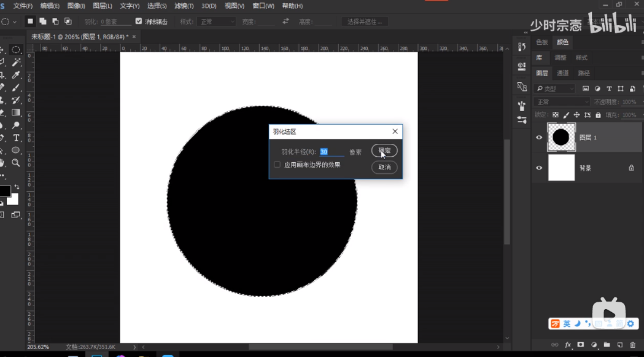Add layer style fx icon
The width and height of the screenshot is (644, 357).
click(x=568, y=345)
